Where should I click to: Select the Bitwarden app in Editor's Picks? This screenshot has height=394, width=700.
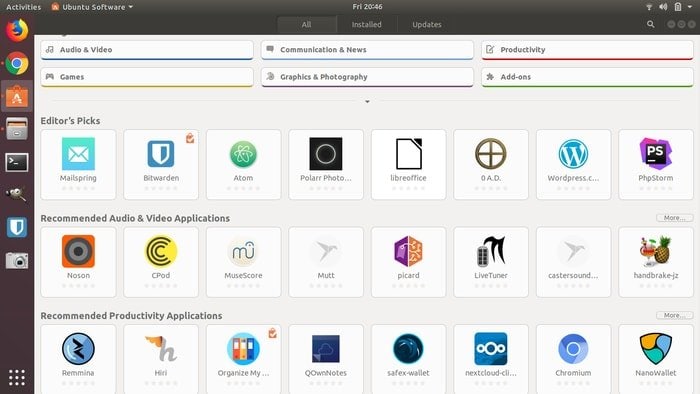click(161, 164)
